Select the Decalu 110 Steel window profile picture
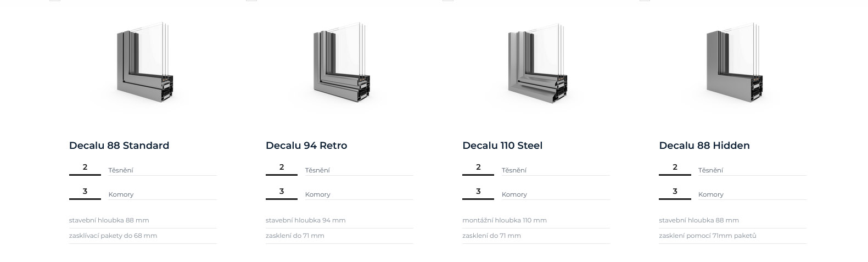 coord(537,62)
